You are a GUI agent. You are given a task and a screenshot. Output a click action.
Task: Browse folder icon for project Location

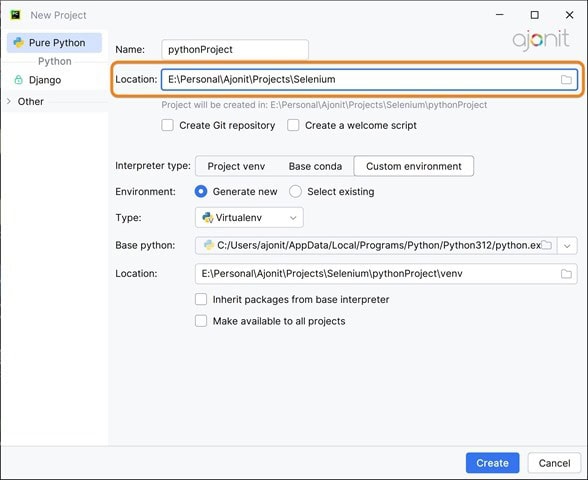click(x=566, y=80)
